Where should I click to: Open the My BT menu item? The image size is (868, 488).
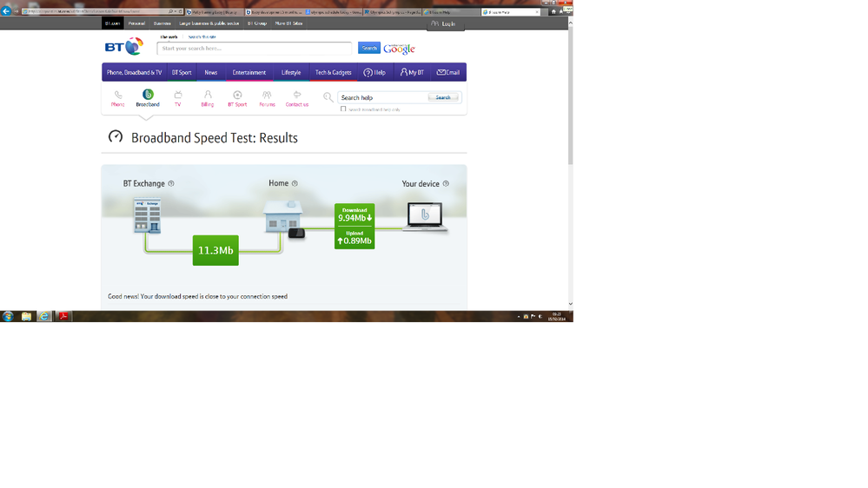tap(412, 72)
